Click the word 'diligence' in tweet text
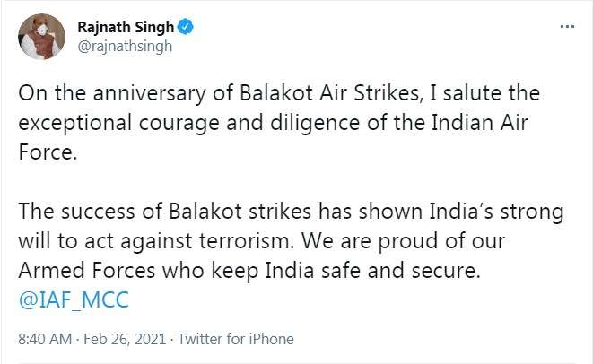The height and width of the screenshot is (364, 593). pyautogui.click(x=315, y=123)
